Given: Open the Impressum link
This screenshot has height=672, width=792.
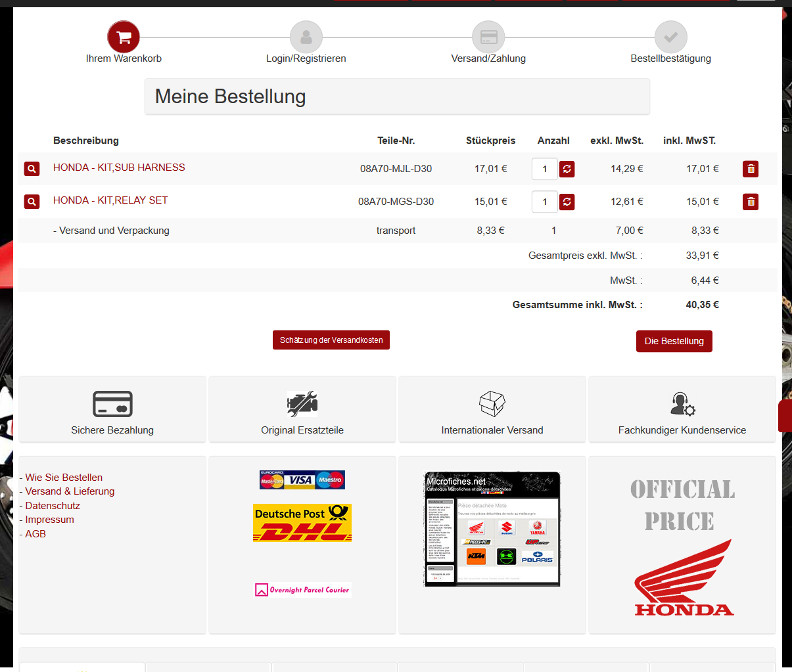Looking at the screenshot, I should (49, 520).
